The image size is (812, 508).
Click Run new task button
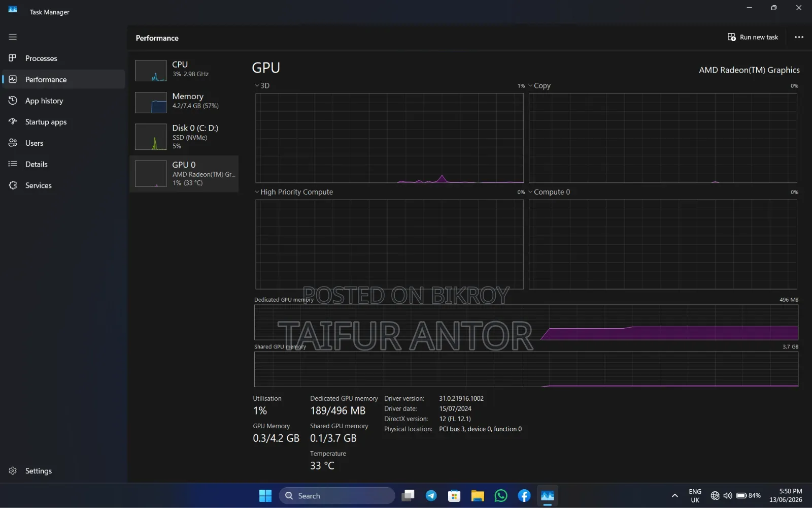pyautogui.click(x=753, y=37)
